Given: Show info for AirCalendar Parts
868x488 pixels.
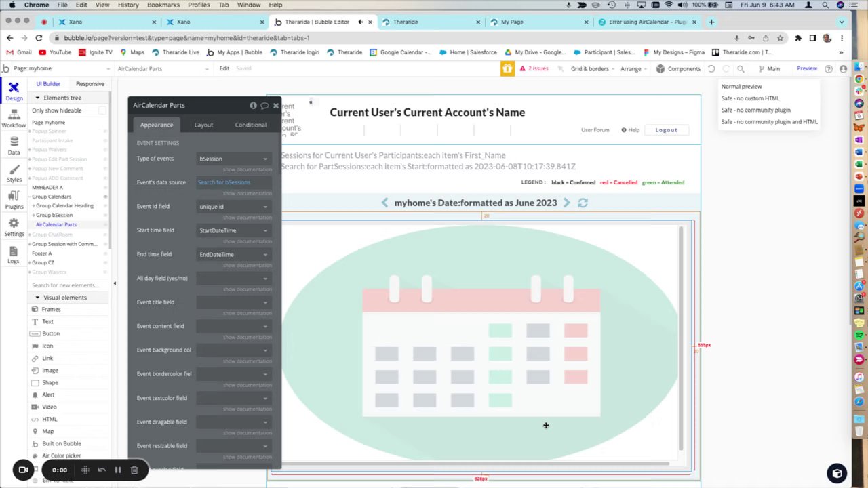Looking at the screenshot, I should click(253, 105).
